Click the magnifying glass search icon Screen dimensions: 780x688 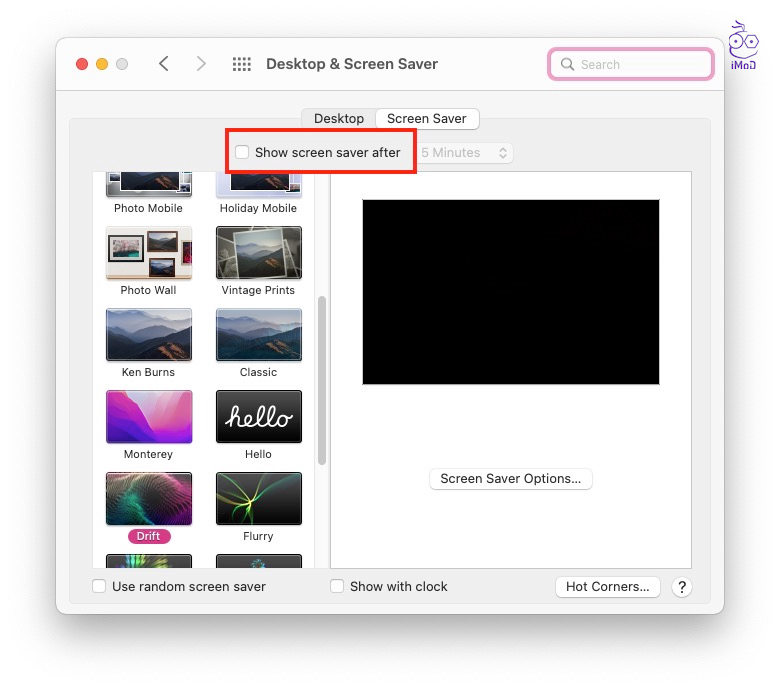568,65
